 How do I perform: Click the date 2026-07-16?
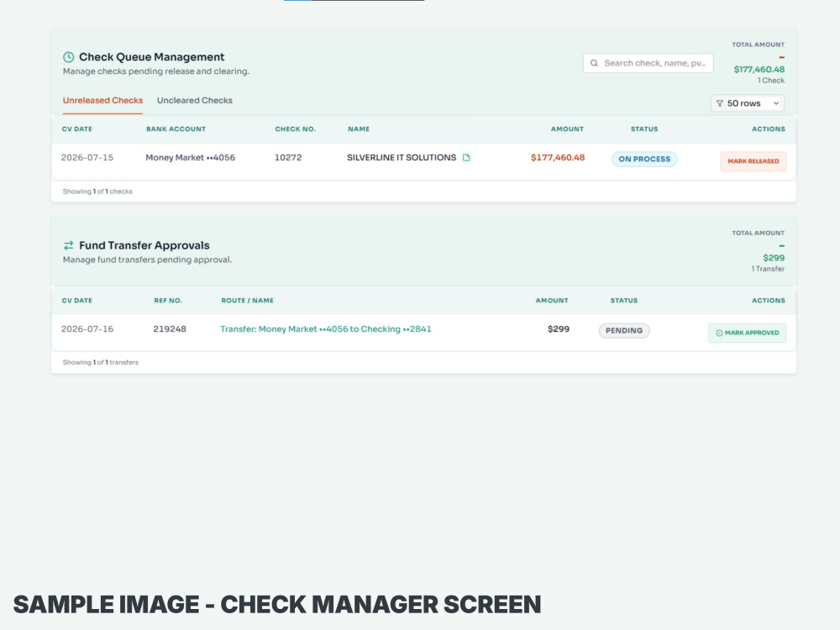coord(87,329)
